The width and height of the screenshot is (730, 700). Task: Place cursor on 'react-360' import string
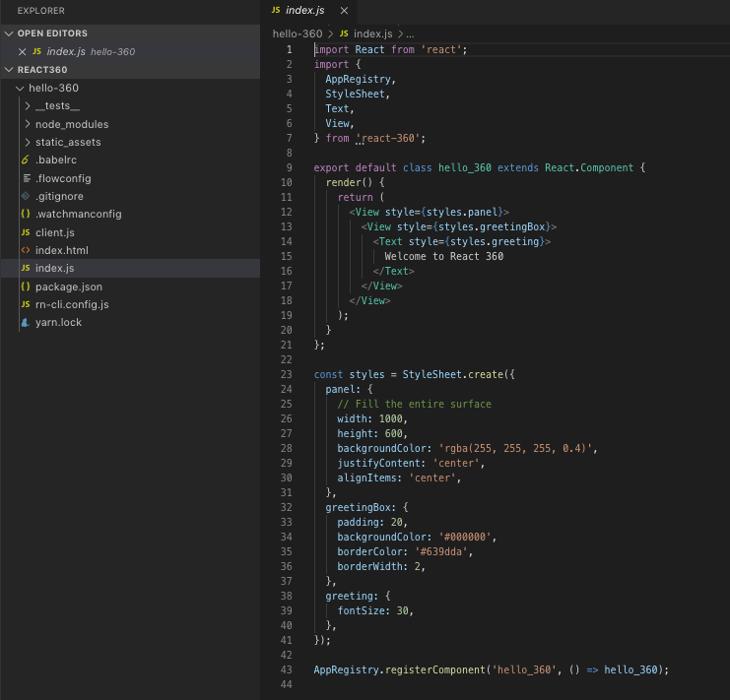[390, 138]
